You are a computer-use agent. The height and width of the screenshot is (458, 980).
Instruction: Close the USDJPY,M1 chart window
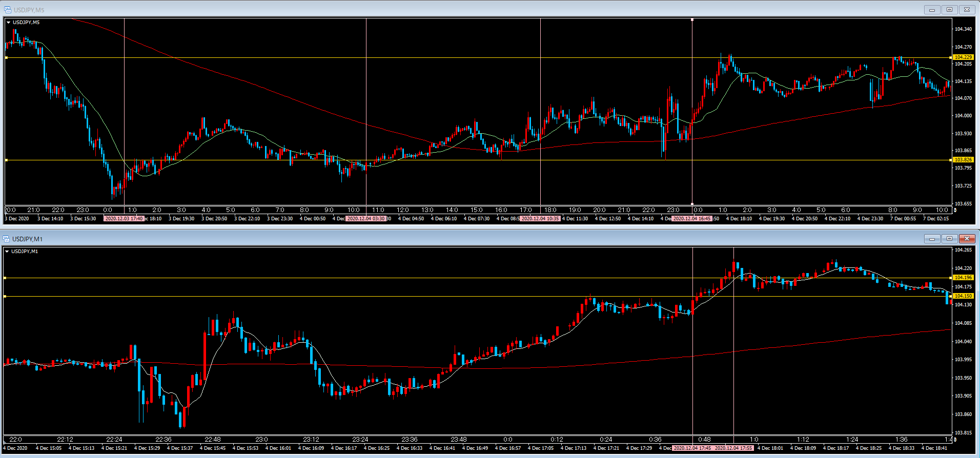click(967, 239)
